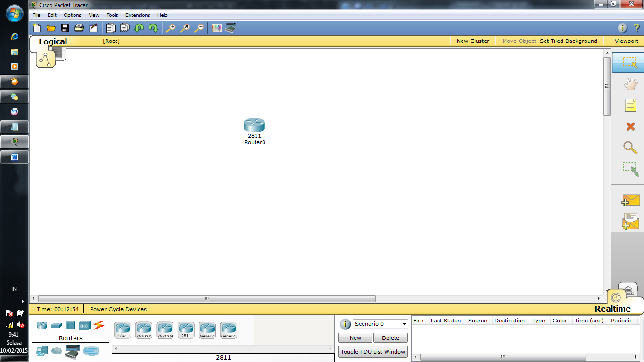Pick the 2621XM router model

pyautogui.click(x=165, y=330)
